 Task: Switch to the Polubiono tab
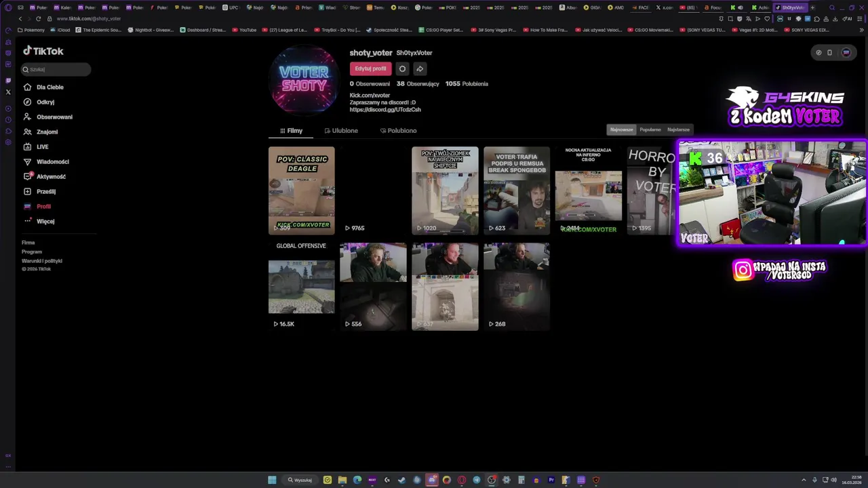[x=399, y=131]
